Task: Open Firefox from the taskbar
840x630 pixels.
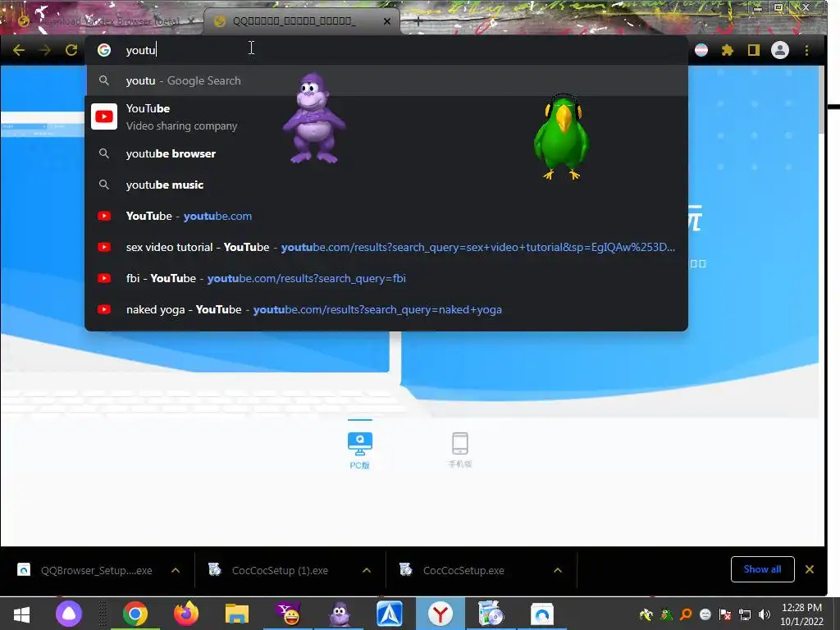Action: click(186, 614)
